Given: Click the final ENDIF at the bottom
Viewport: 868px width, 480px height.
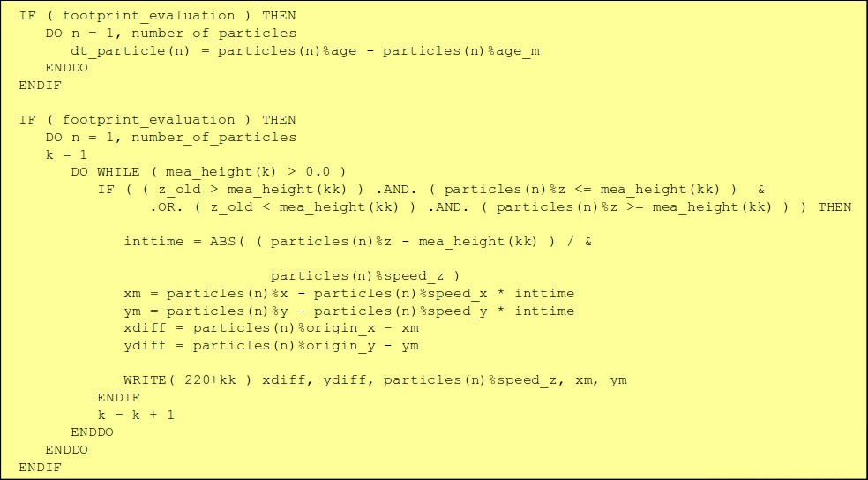Looking at the screenshot, I should pyautogui.click(x=41, y=468).
